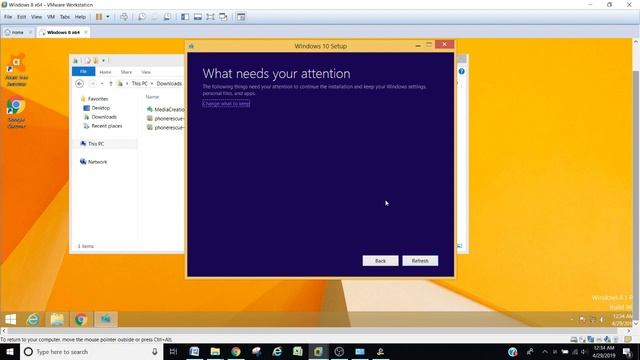640x360 pixels.
Task: Open the snapshot manager icon
Action: 167,17
